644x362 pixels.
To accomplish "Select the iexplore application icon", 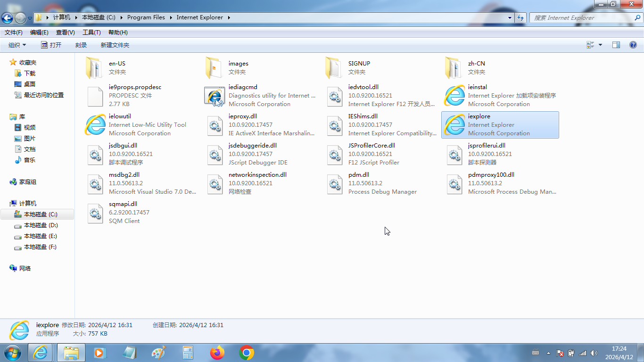I will [x=454, y=125].
